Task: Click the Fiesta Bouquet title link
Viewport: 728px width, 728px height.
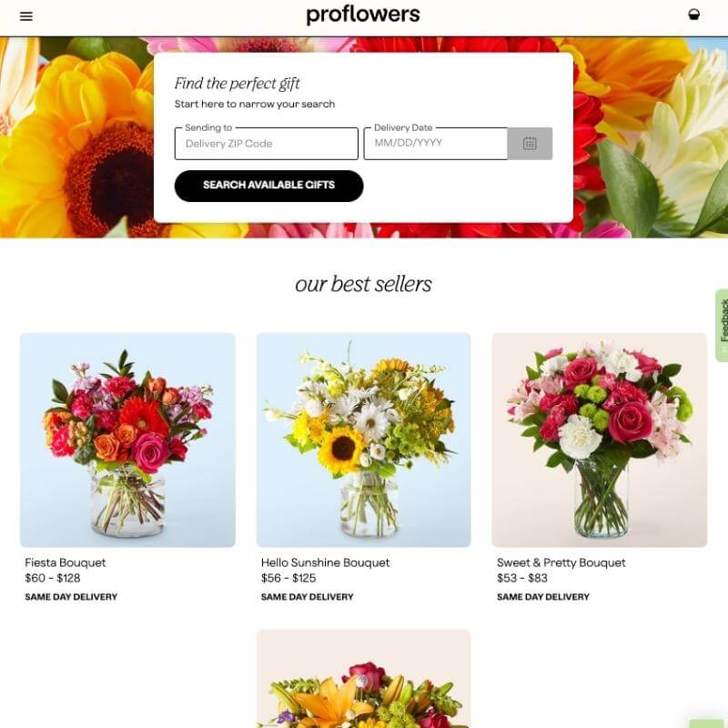Action: 66,562
